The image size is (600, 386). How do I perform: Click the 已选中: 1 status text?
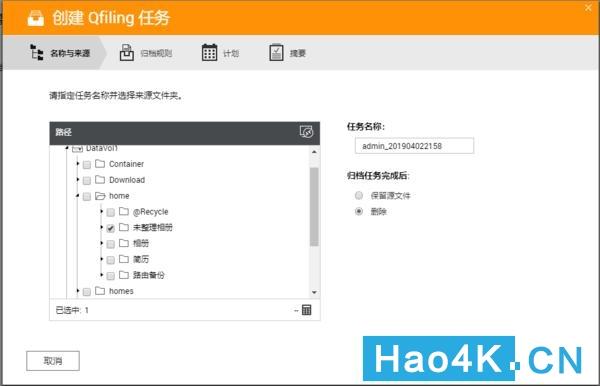coord(72,310)
